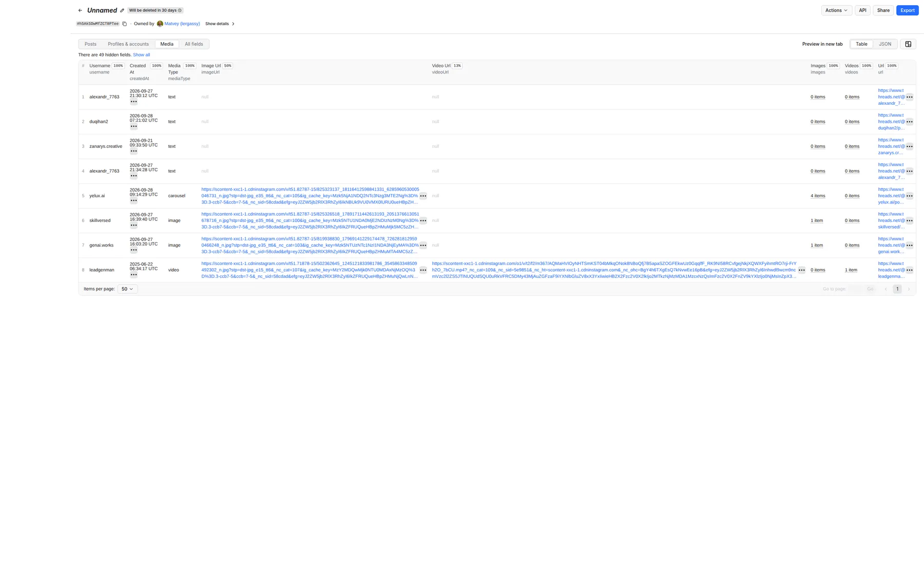The width and height of the screenshot is (924, 580).
Task: Click the Video Url column header
Action: click(x=441, y=66)
